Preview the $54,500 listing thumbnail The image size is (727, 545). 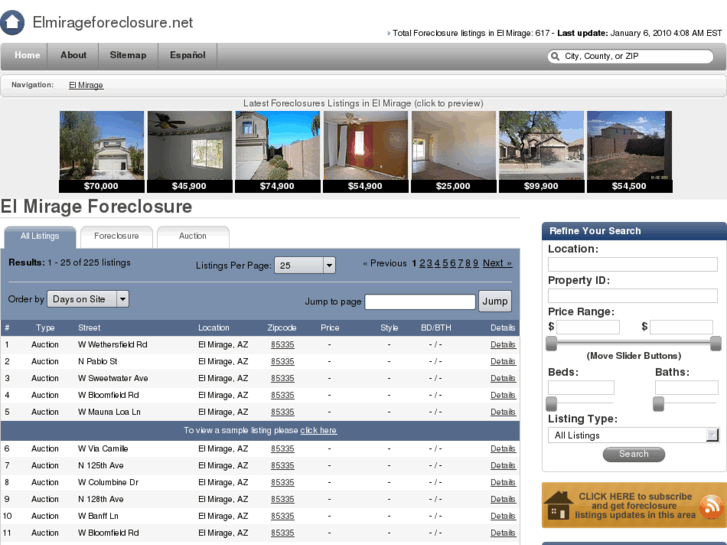630,152
